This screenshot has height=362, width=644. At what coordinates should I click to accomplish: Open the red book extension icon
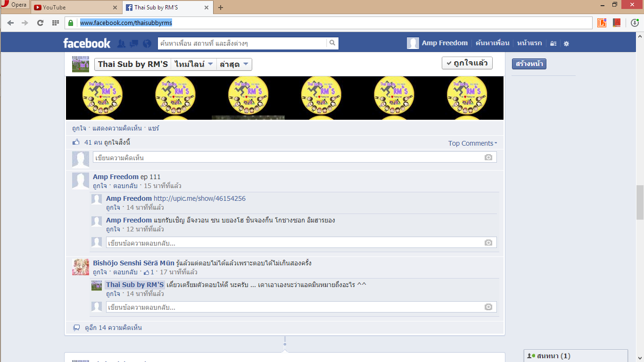pos(617,23)
